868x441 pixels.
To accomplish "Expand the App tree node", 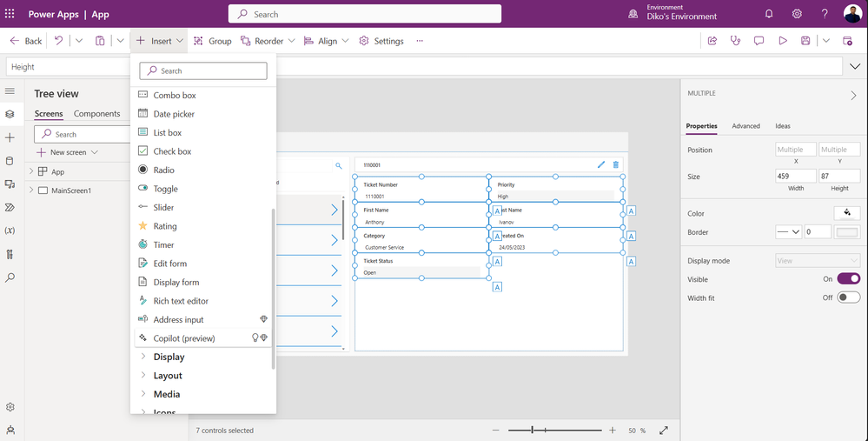I will point(31,171).
